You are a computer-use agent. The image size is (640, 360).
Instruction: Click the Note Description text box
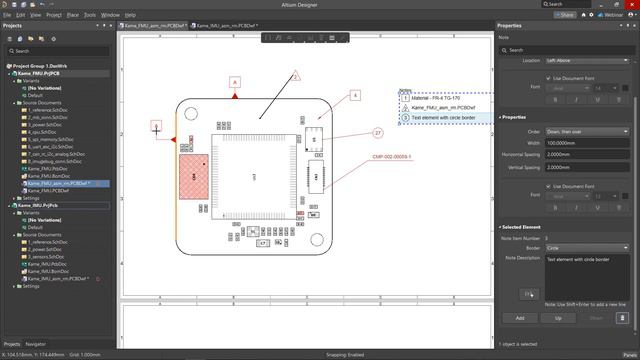pyautogui.click(x=587, y=278)
